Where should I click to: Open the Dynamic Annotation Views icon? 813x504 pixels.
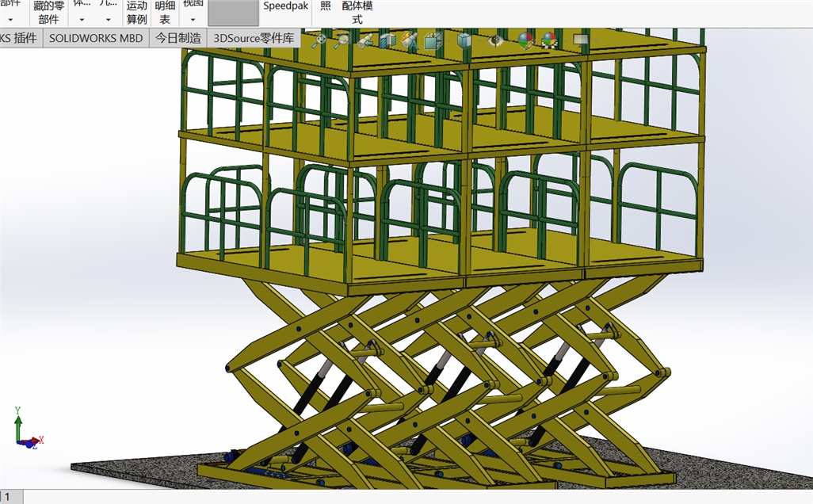(409, 40)
